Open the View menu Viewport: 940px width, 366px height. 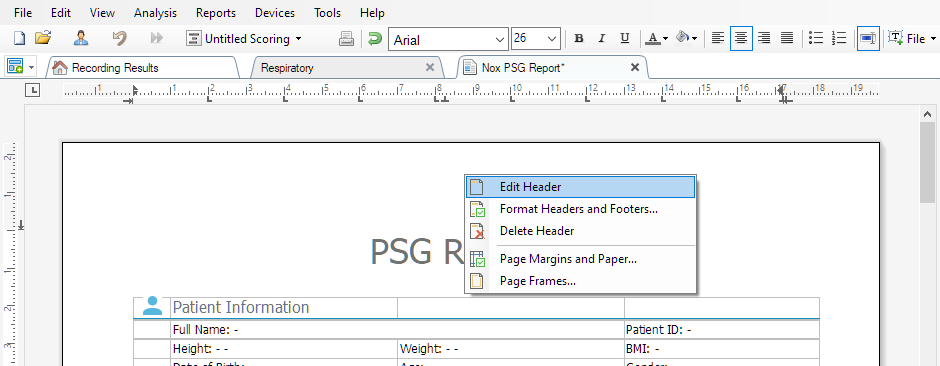(x=103, y=13)
